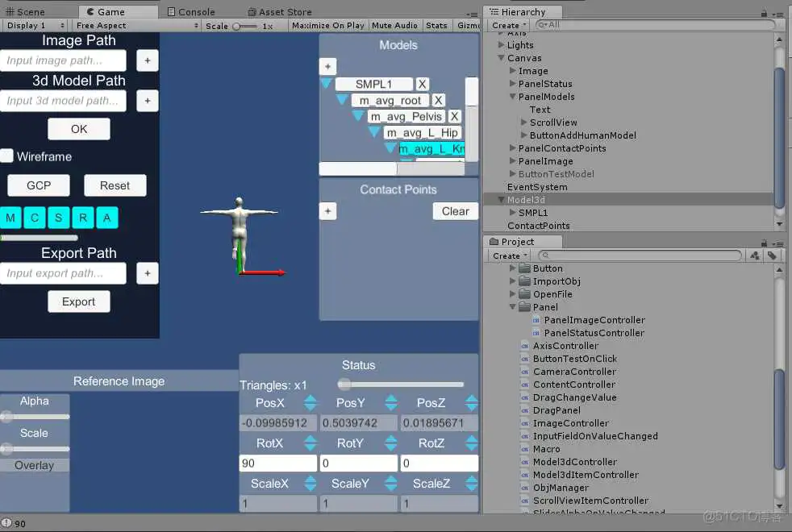This screenshot has width=792, height=532.
Task: Switch to the Scene tab
Action: tap(26, 11)
